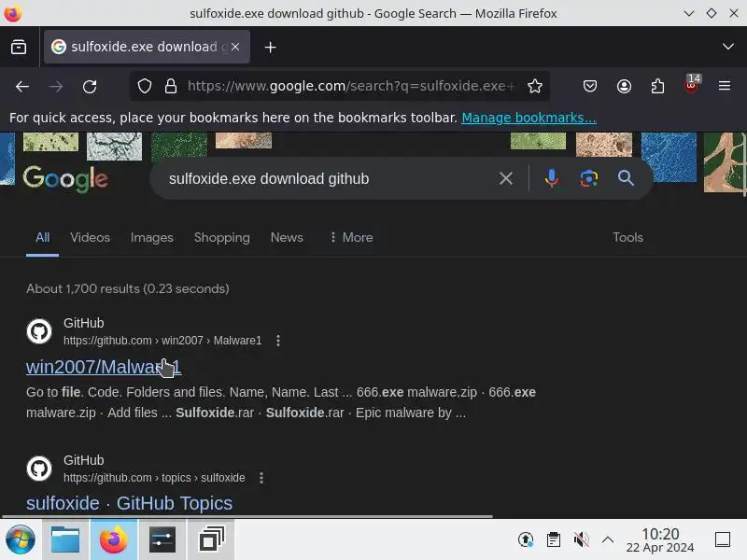The height and width of the screenshot is (560, 747).
Task: Open system settings taskbar app
Action: point(162,539)
